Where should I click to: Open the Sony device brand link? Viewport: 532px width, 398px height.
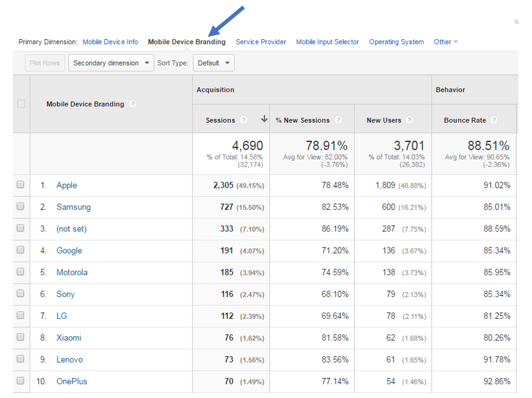click(66, 294)
